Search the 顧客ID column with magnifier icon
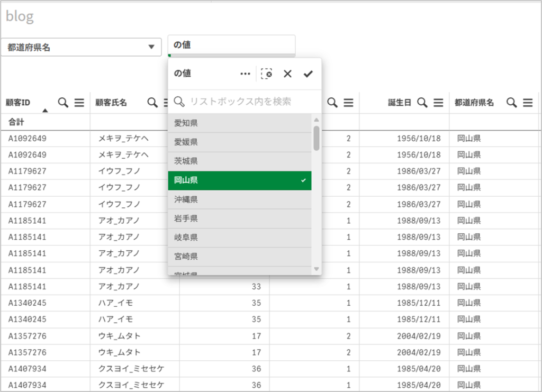The width and height of the screenshot is (542, 392). coord(63,103)
